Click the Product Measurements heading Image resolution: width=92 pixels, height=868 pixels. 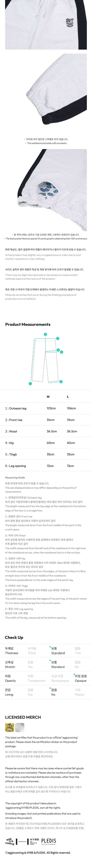28,324
